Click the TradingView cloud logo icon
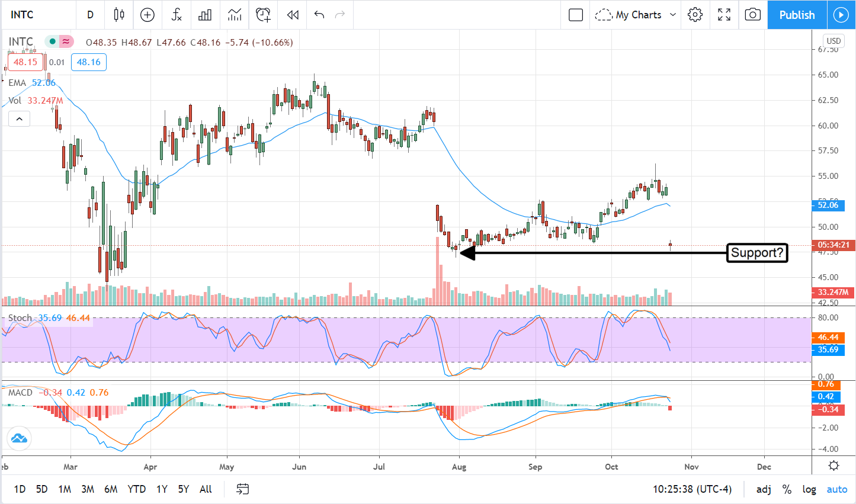Screen dimensions: 856x504 coord(19,439)
